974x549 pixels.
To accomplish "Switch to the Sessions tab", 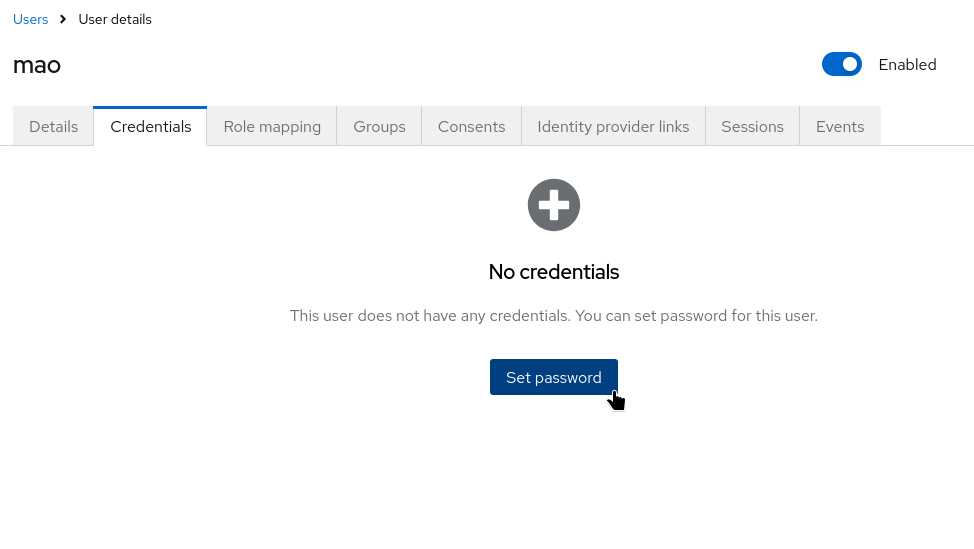I will tap(752, 127).
